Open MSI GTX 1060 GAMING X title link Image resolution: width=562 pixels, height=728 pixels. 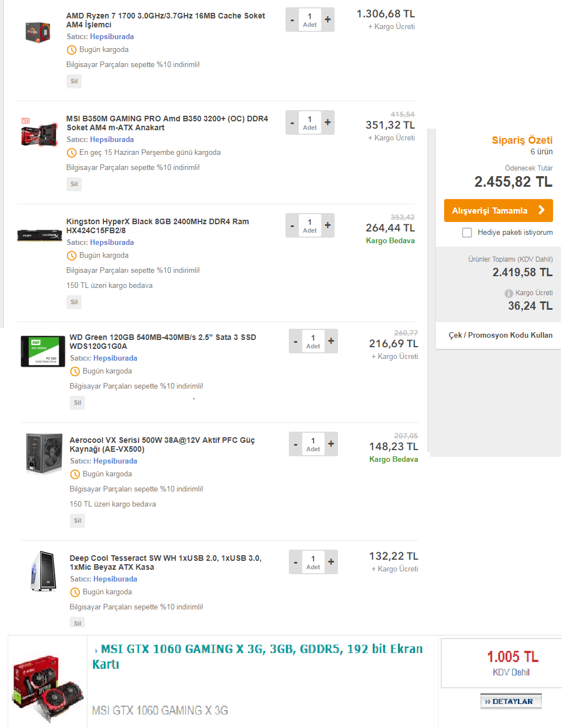point(257,656)
